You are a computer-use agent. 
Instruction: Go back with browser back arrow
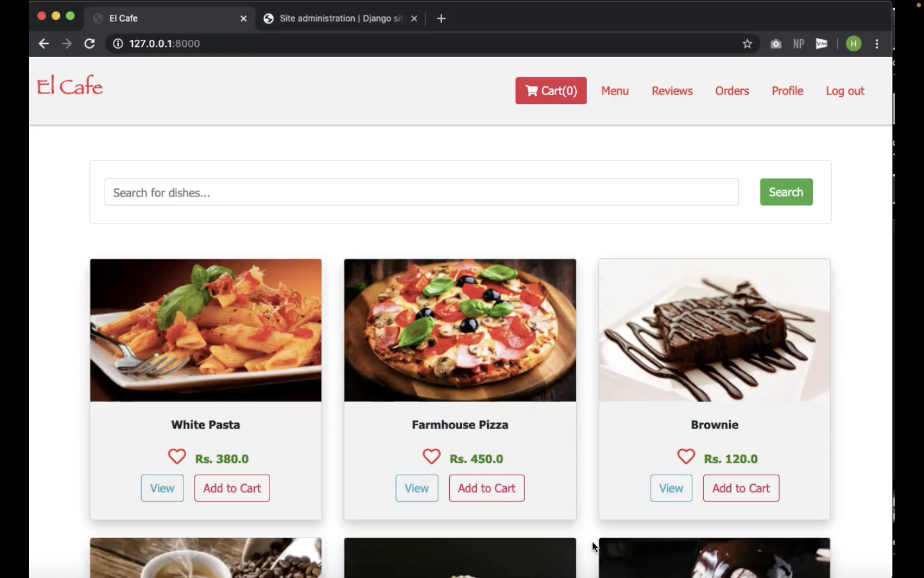[x=44, y=44]
